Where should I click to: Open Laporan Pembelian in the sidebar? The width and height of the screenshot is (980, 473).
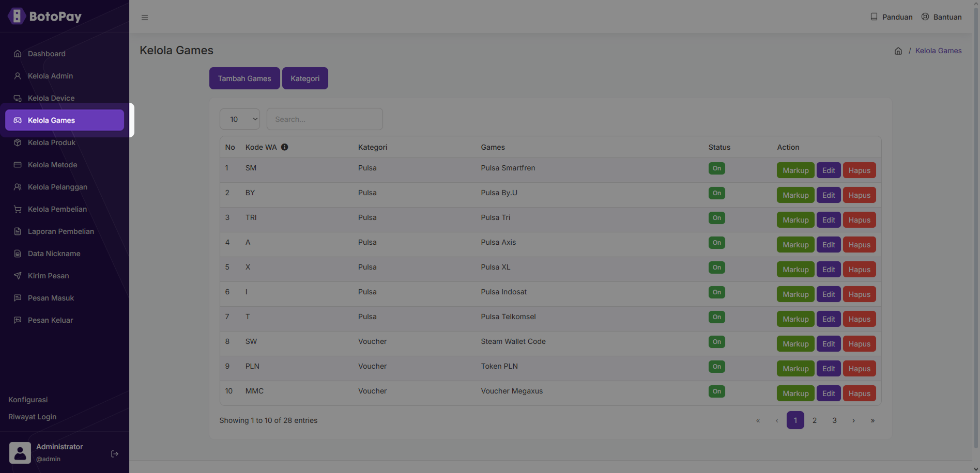tap(60, 231)
